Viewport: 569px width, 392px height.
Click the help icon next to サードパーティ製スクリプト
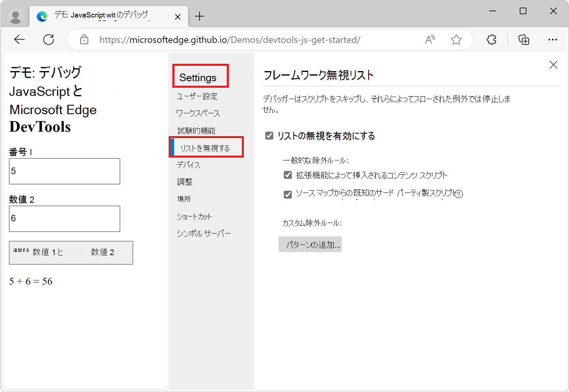coord(459,194)
